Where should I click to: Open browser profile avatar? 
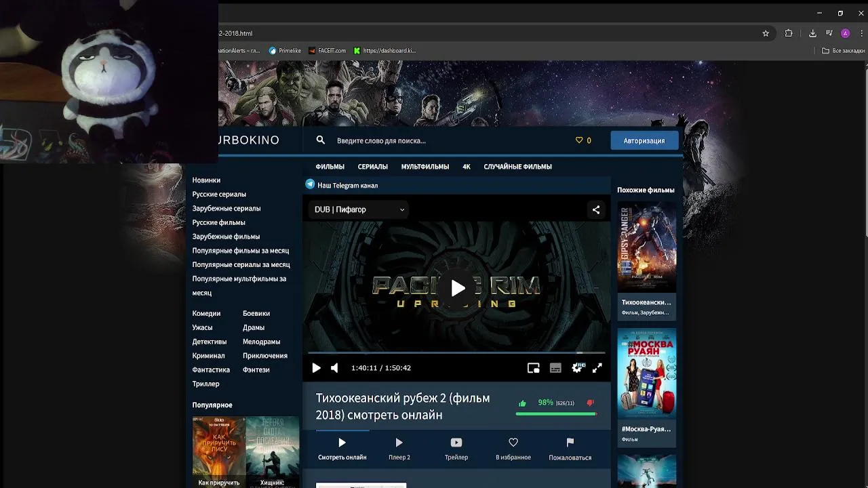[x=845, y=33]
